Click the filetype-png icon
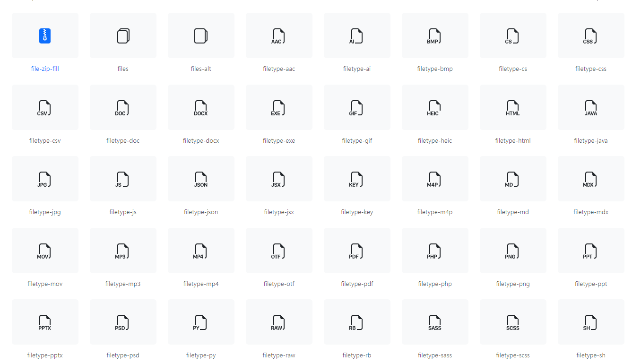Viewport: 641px width, 364px height. tap(513, 251)
